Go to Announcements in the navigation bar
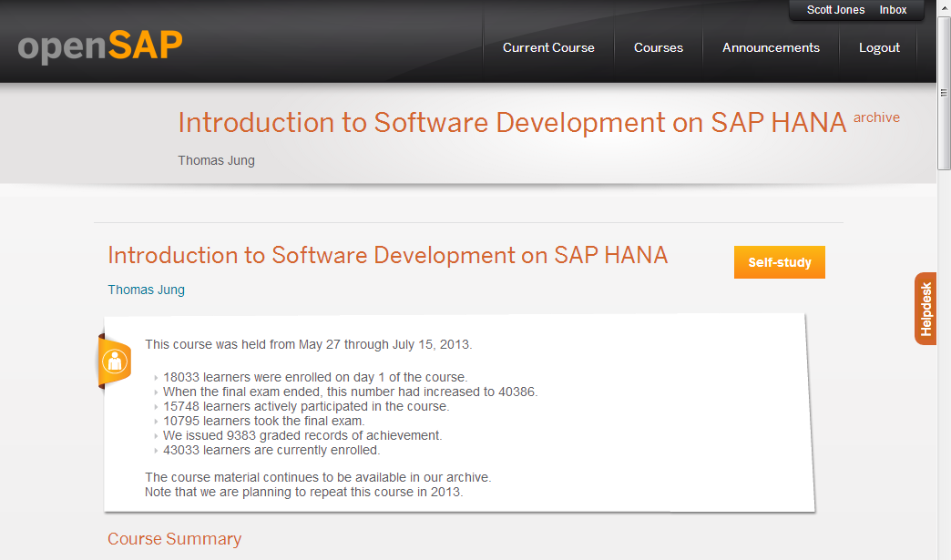This screenshot has height=560, width=951. pyautogui.click(x=771, y=48)
